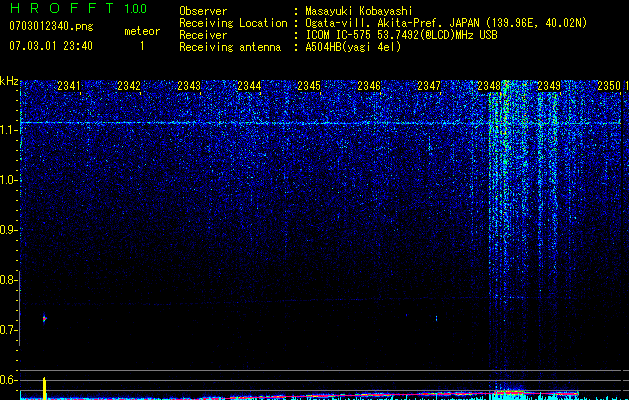Screen dimensions: 629x400
Task: Click the 0.9 kHz axis tick label
Action: coord(8,230)
